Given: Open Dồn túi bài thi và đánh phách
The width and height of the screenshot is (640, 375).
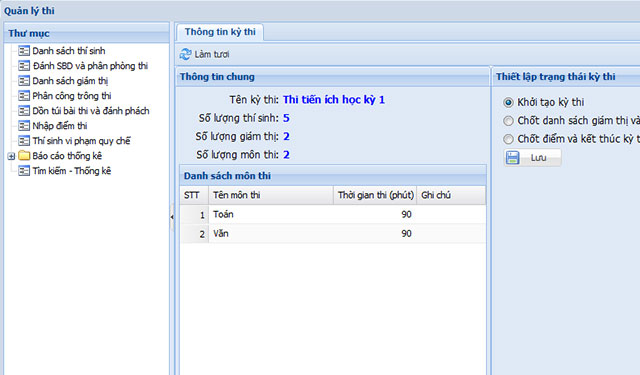Looking at the screenshot, I should 91,111.
